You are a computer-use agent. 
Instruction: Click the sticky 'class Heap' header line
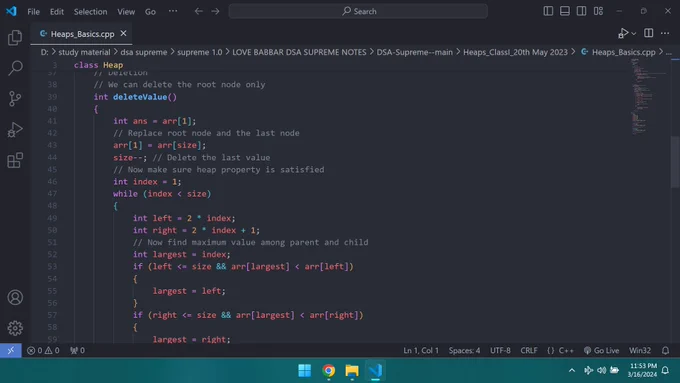point(98,65)
